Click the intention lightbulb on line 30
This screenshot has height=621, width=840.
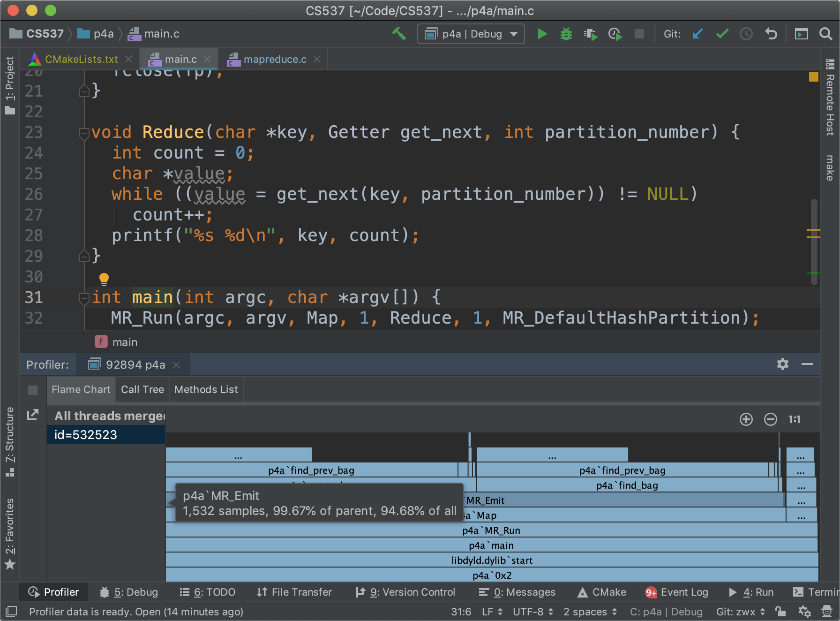pyautogui.click(x=104, y=279)
